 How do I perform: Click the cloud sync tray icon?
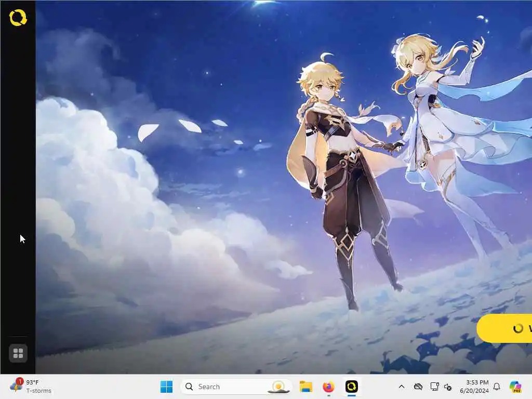tap(418, 387)
